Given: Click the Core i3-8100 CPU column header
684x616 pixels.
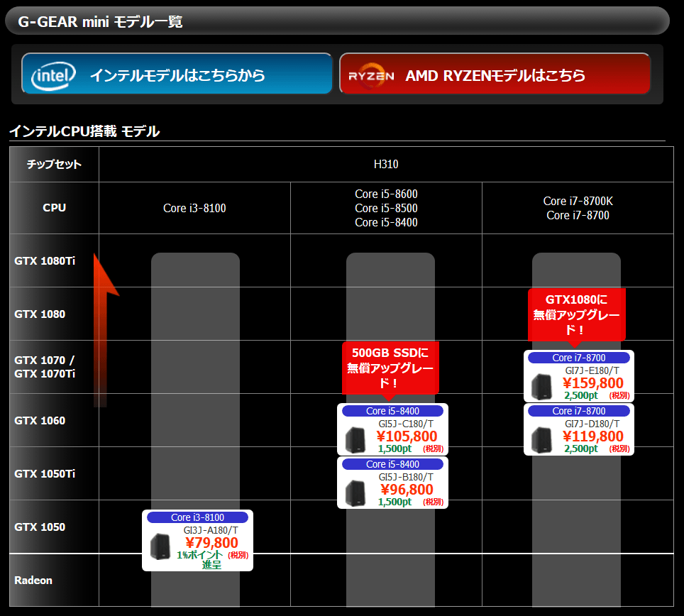Looking at the screenshot, I should tap(194, 208).
